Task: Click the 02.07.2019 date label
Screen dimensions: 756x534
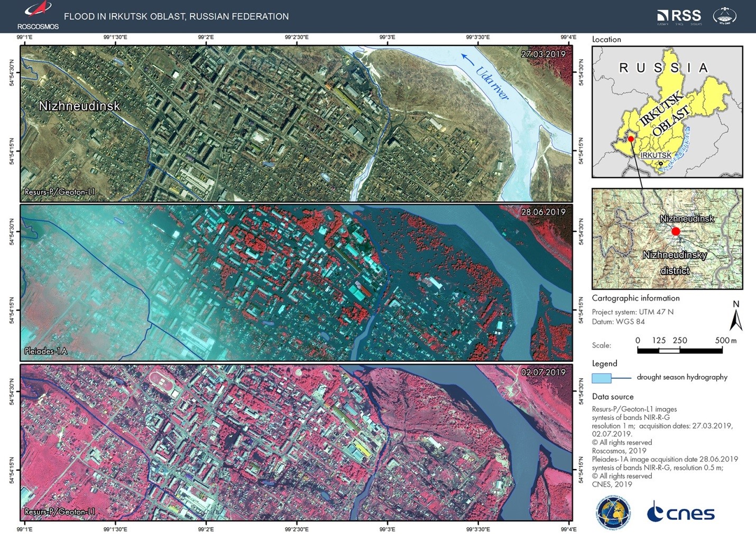Action: click(543, 372)
